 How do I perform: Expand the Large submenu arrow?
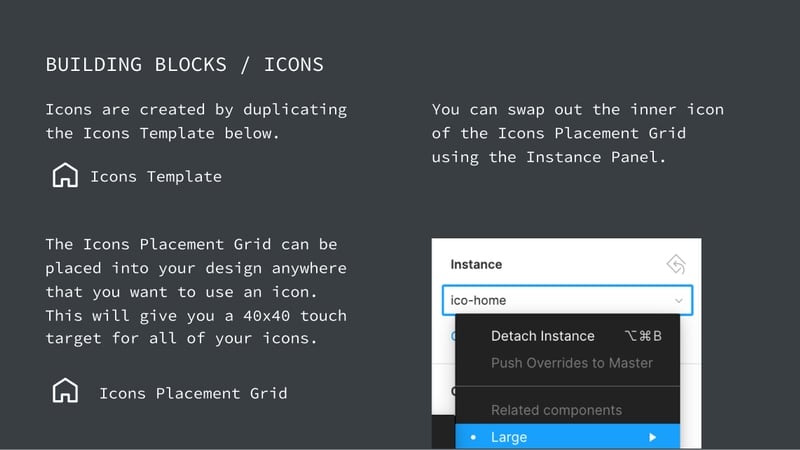652,437
